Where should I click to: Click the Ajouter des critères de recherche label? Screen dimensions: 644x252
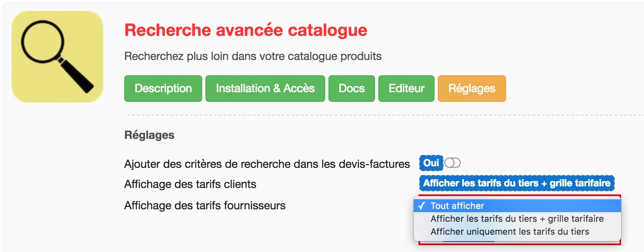267,164
